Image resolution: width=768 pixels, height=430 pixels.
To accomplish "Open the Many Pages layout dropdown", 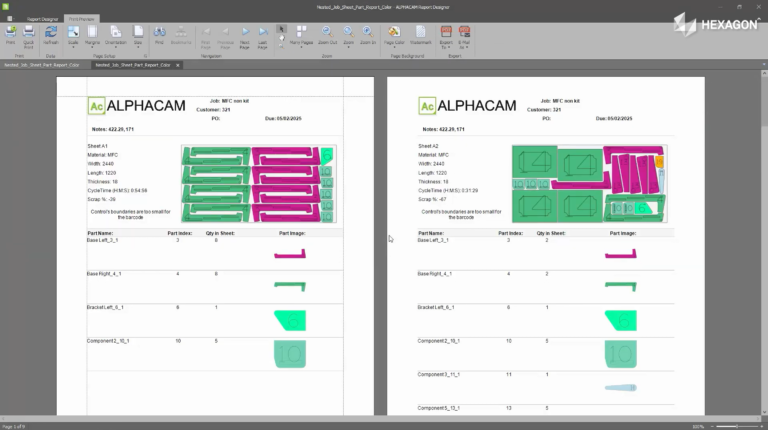I will 301,36.
